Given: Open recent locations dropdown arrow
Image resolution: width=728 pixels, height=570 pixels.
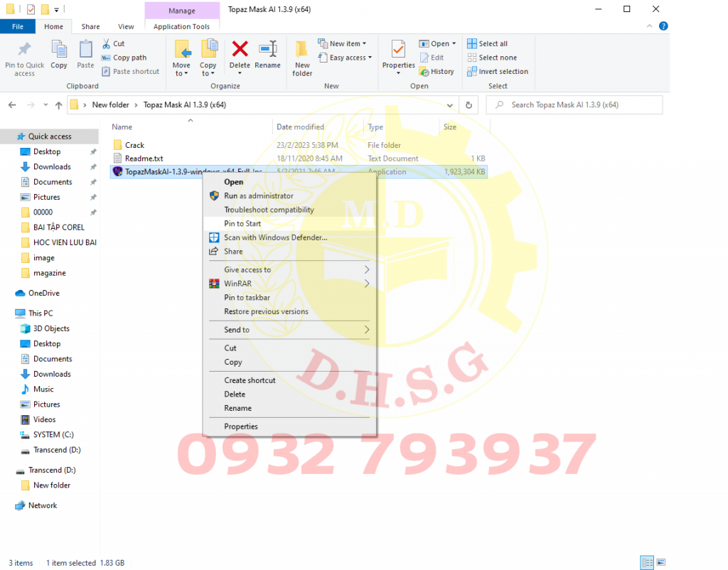Looking at the screenshot, I should coord(45,105).
